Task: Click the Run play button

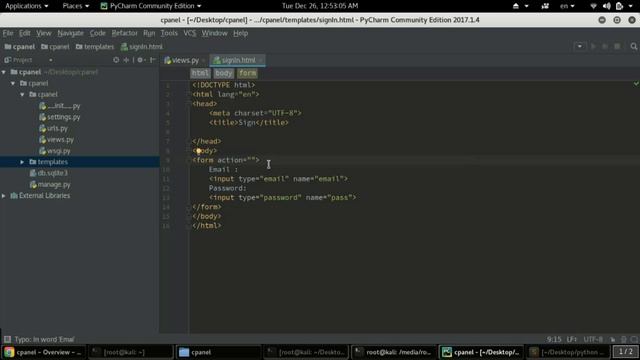Action: 593,47
